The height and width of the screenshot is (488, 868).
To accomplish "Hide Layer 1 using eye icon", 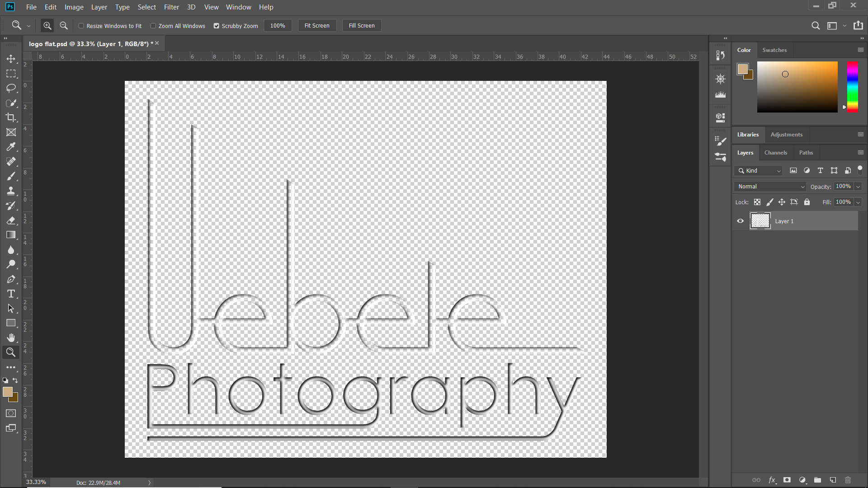I will tap(740, 221).
